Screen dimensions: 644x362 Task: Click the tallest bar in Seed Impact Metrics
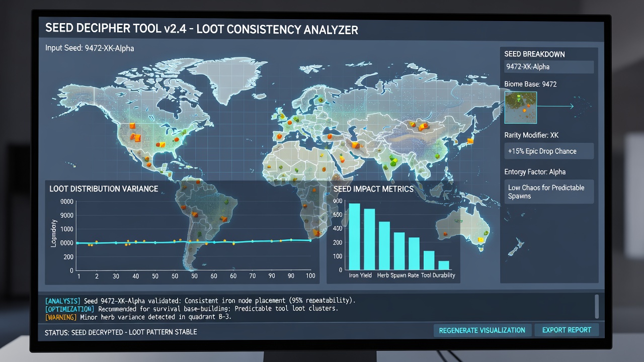pos(354,236)
